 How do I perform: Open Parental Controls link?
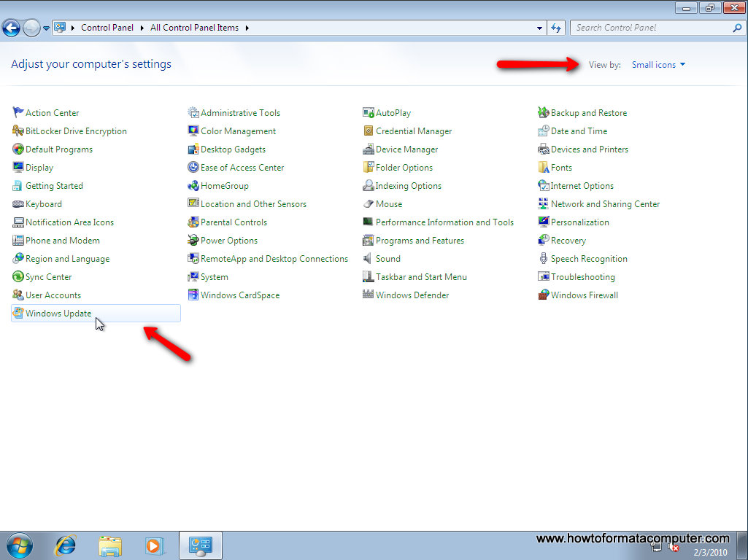click(234, 222)
